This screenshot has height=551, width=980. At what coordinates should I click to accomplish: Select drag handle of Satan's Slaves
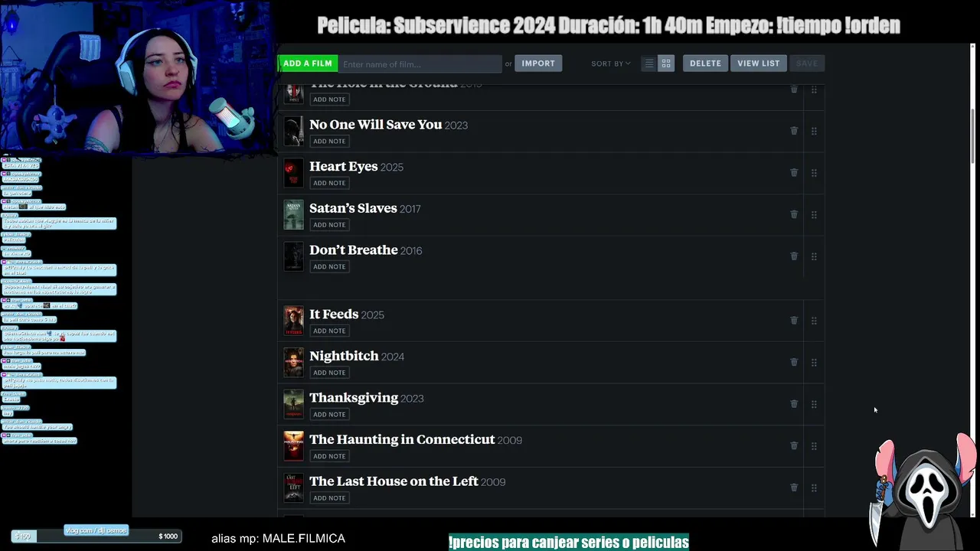point(814,215)
